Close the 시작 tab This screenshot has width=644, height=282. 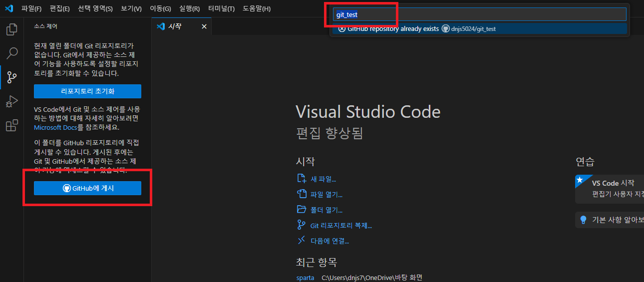[x=204, y=26]
